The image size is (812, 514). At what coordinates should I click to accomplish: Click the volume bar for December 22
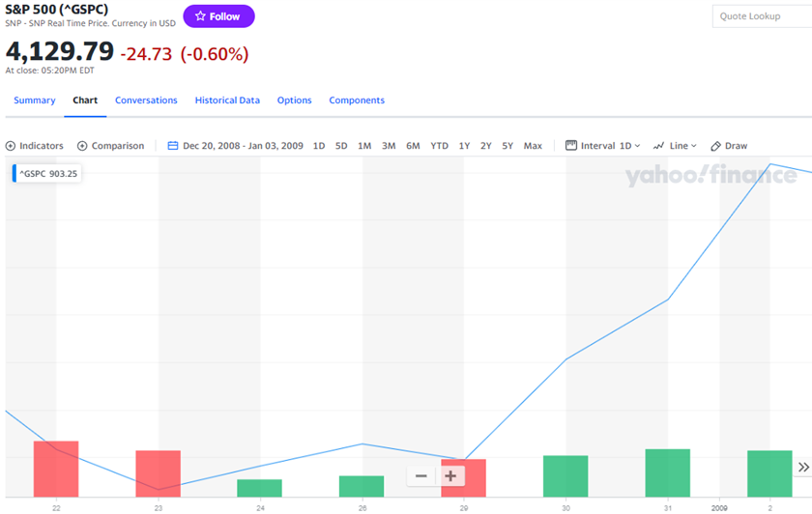click(x=56, y=469)
